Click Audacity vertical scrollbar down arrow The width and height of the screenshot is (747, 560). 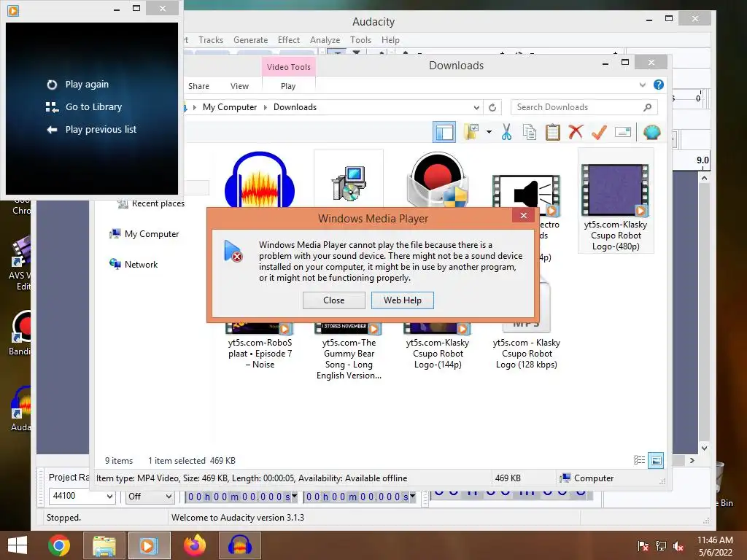[x=704, y=448]
